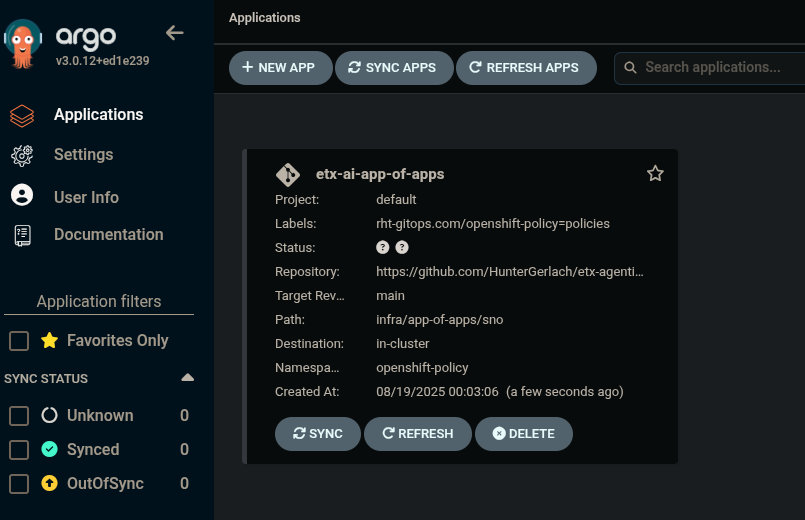Open the User Info menu item
Viewport: 805px width, 520px height.
click(86, 197)
